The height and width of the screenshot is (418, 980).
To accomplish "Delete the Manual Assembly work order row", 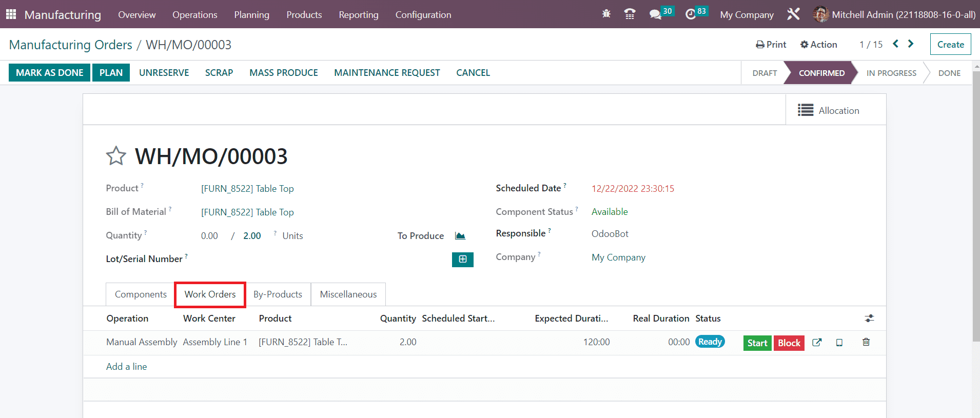I will click(866, 342).
